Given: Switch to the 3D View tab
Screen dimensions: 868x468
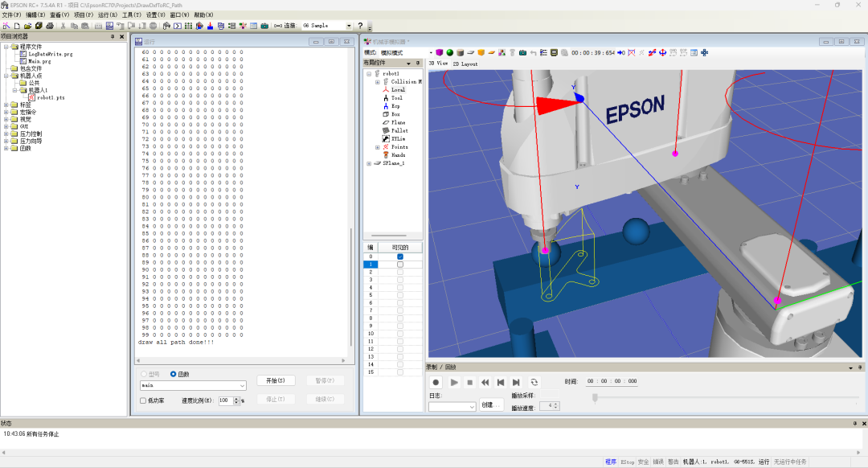Looking at the screenshot, I should 438,64.
